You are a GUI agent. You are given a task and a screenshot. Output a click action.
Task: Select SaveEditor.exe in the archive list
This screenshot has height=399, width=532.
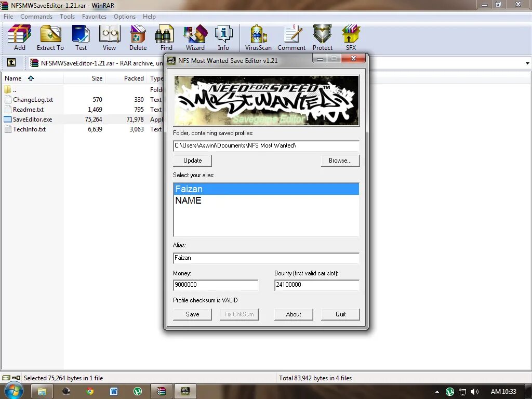32,119
